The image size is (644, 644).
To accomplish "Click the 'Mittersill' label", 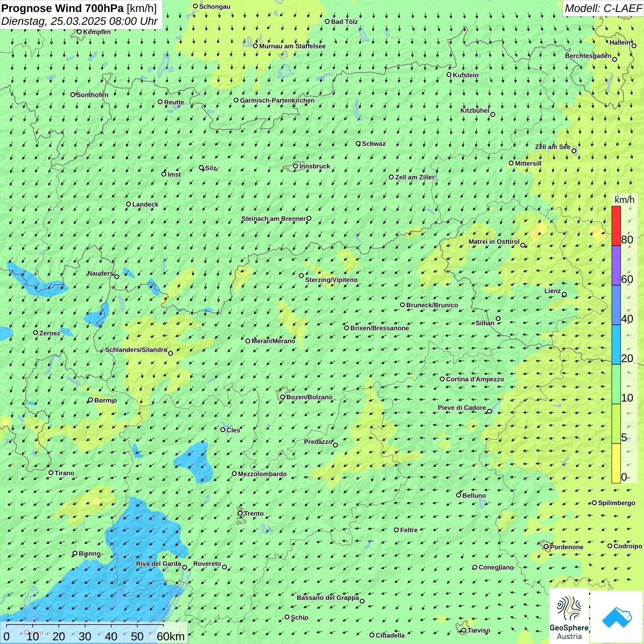I will 528,163.
